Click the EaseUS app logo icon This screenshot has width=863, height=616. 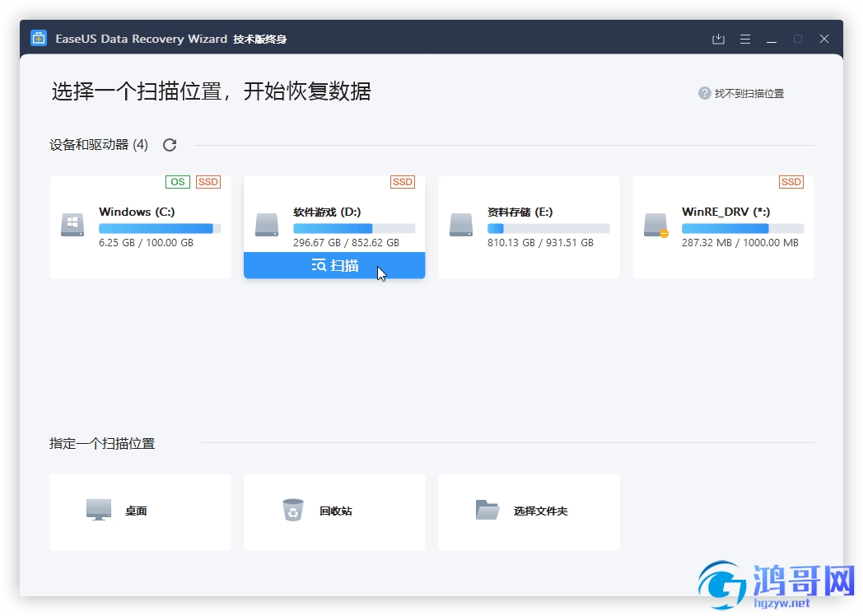[x=39, y=39]
